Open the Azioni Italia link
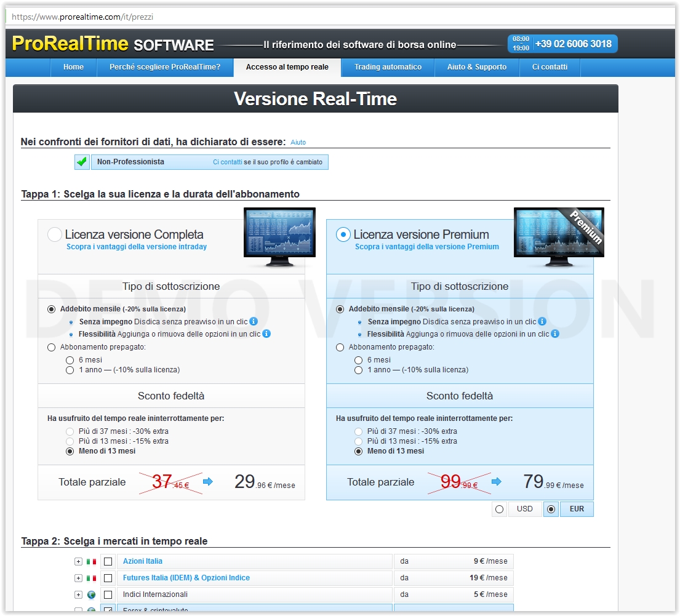Image resolution: width=680 pixels, height=616 pixels. click(142, 561)
